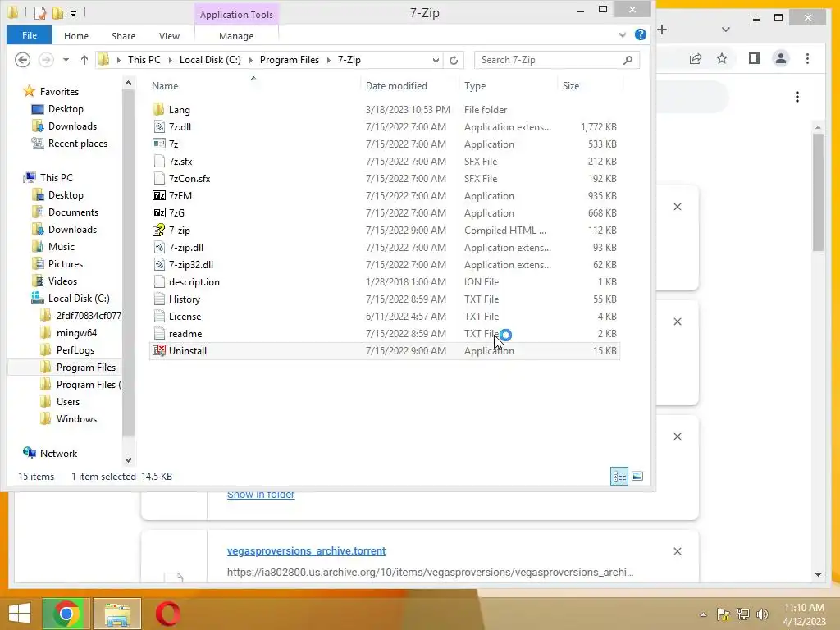This screenshot has width=840, height=630.
Task: Open Chrome share page icon
Action: [x=696, y=58]
